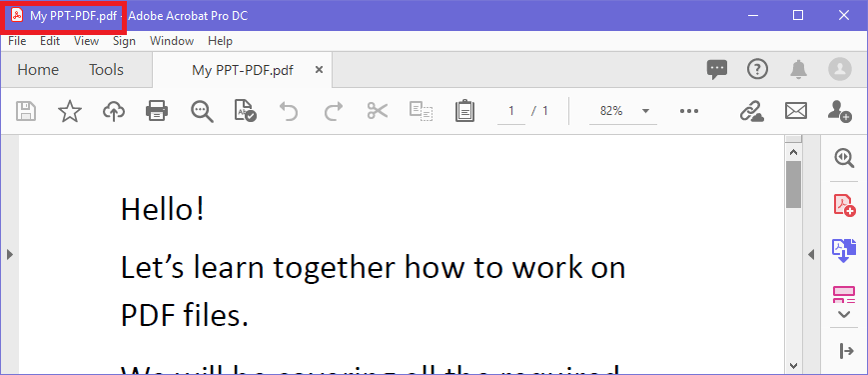
Task: Collapse the right tools pane arrow-bar icon
Action: [x=846, y=351]
